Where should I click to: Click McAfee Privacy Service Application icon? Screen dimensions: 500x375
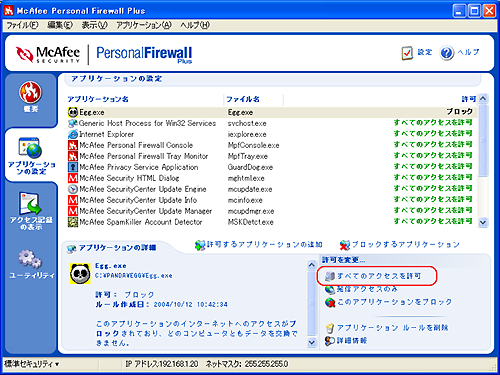73,167
